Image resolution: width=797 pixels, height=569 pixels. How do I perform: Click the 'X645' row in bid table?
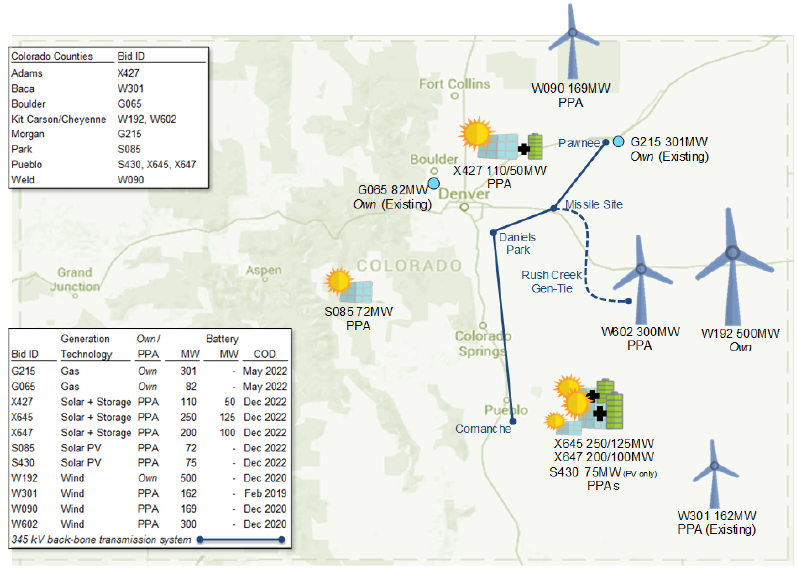(x=149, y=417)
